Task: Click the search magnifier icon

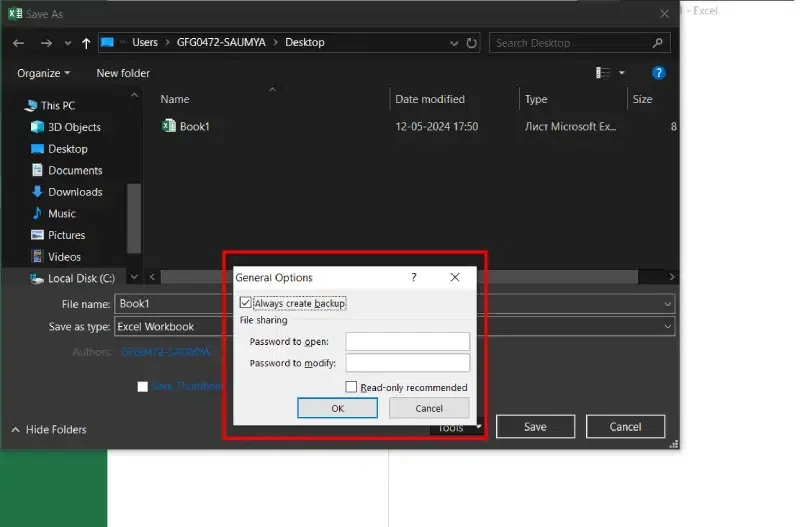Action: click(658, 43)
